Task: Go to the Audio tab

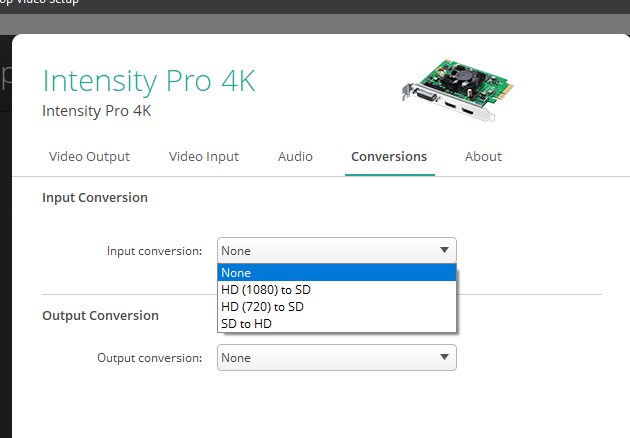Action: pos(295,156)
